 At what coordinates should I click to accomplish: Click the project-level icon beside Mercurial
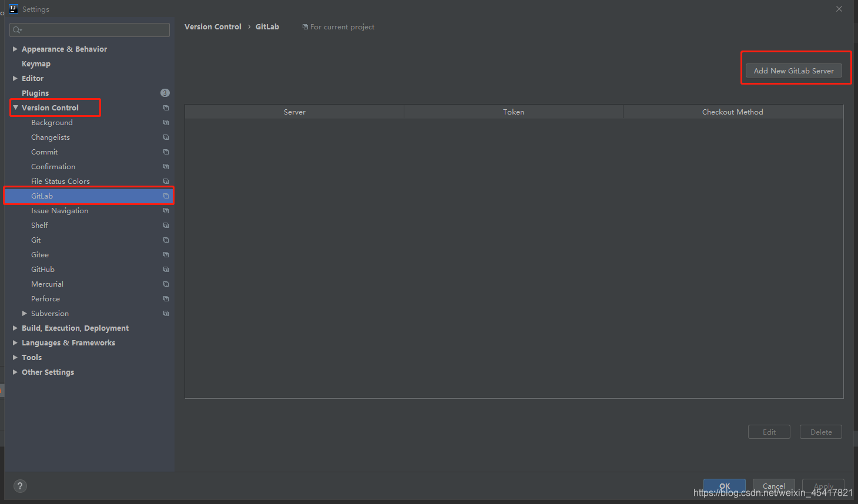(x=166, y=284)
